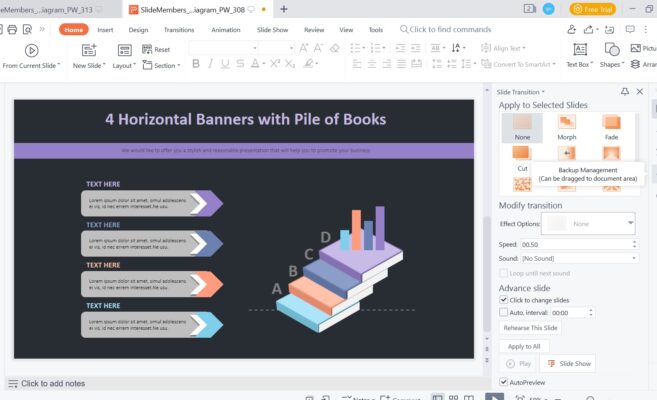
Task: Open the Shapes gallery
Action: pos(612,56)
